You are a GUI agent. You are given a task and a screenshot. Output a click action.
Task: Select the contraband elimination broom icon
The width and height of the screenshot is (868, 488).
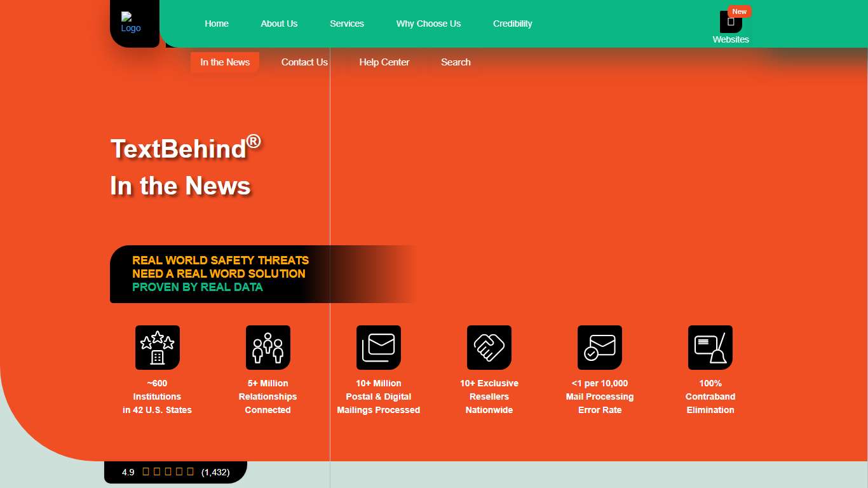[710, 348]
